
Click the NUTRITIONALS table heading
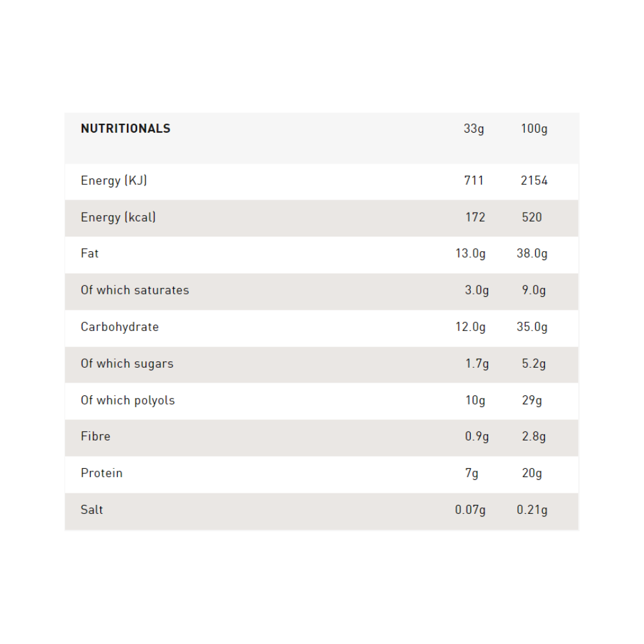tap(126, 129)
